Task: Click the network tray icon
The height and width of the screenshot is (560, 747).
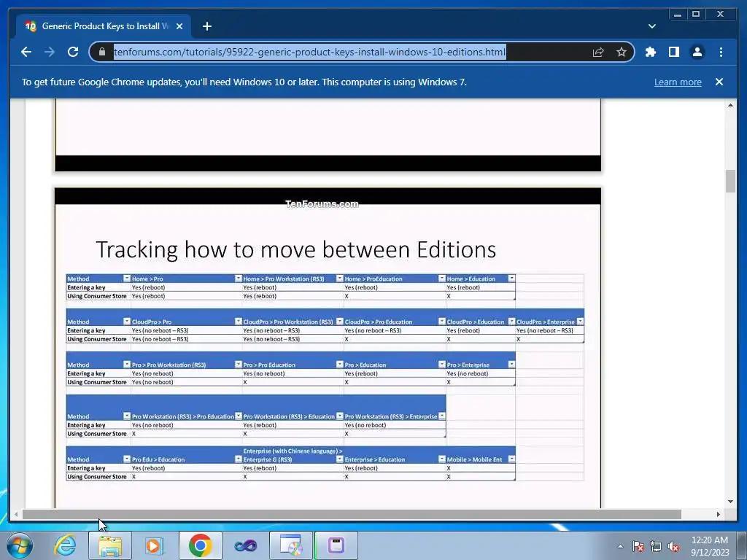Action: [x=656, y=546]
